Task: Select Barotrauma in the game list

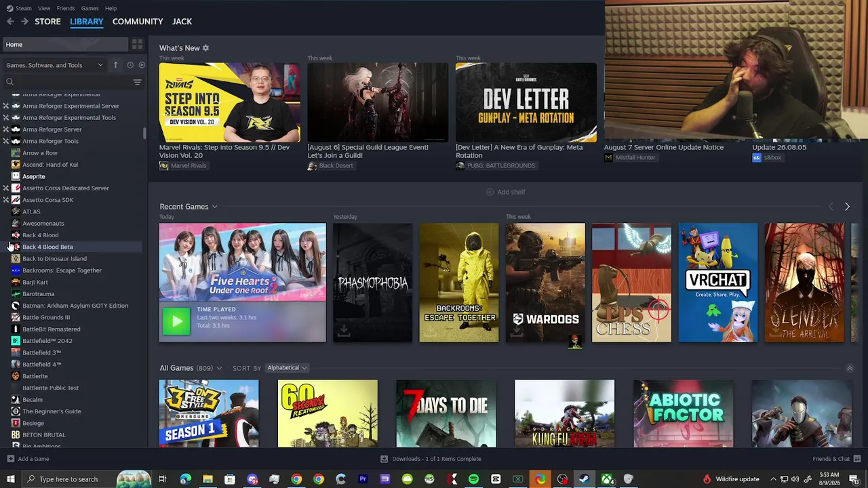Action: click(39, 294)
